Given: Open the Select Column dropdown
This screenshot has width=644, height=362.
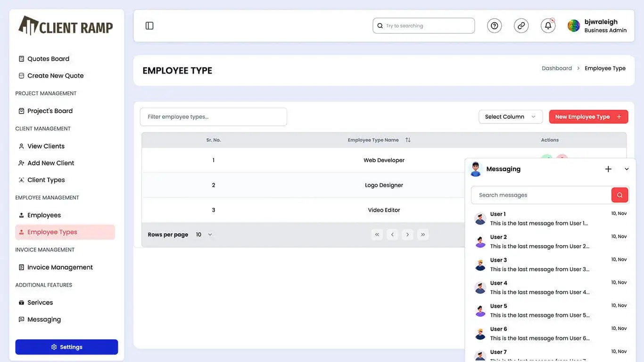Looking at the screenshot, I should coord(510,117).
